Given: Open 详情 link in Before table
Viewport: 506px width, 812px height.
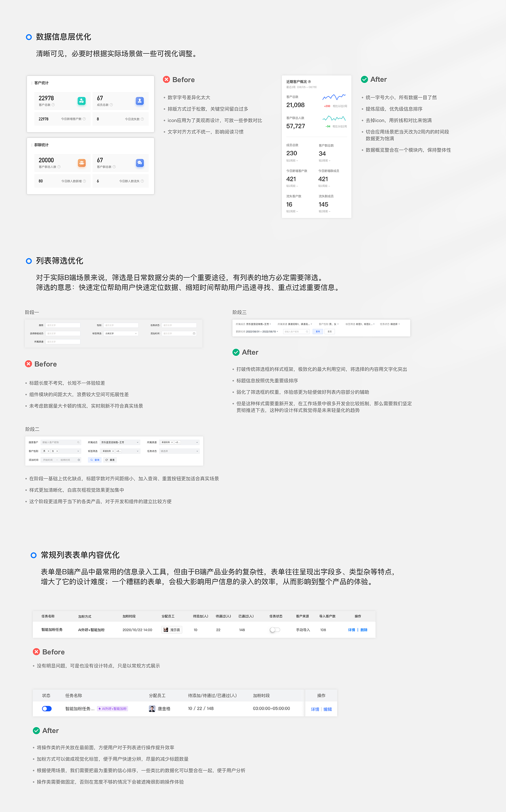Looking at the screenshot, I should click(x=351, y=630).
